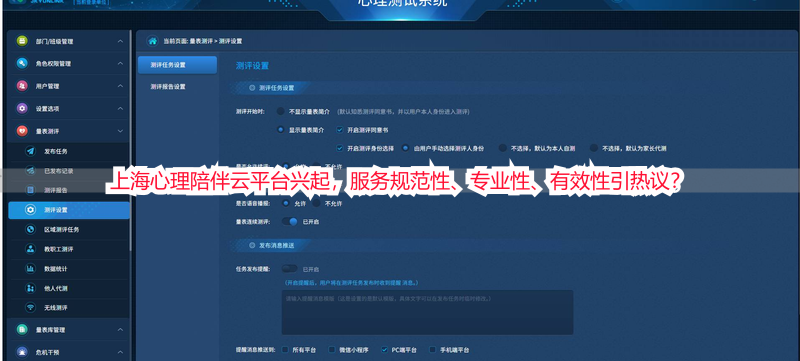The width and height of the screenshot is (800, 361).
Task: Expand 部门/班级管理 with its chevron
Action: pos(120,41)
